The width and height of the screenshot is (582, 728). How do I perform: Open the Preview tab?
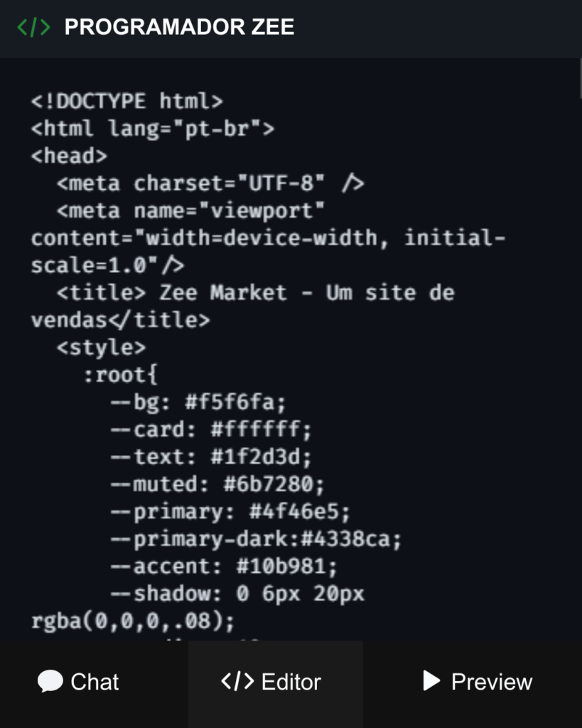[x=491, y=682]
